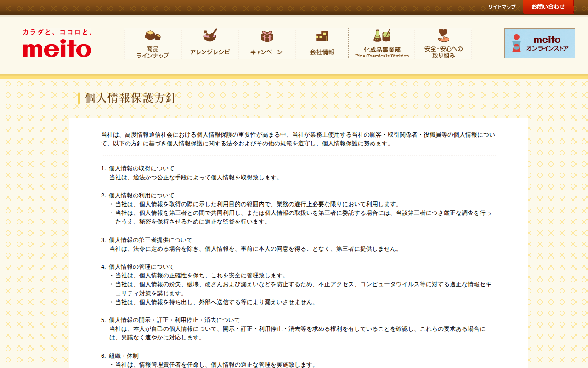Click the カラダと、ココロと、 tagline
Image resolution: width=588 pixels, height=368 pixels.
pyautogui.click(x=58, y=32)
